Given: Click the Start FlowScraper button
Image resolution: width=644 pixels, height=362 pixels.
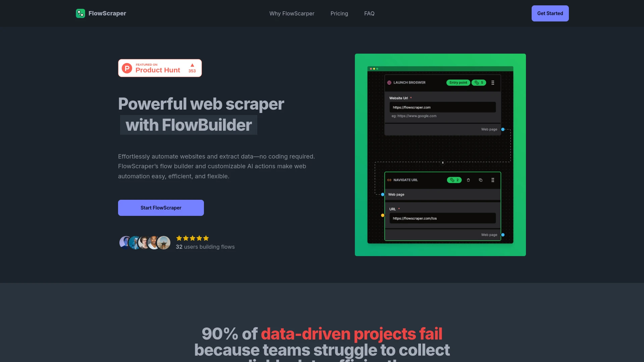Looking at the screenshot, I should [161, 208].
